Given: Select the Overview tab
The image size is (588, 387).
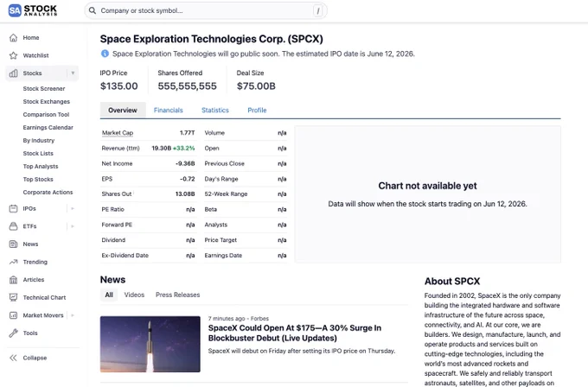Looking at the screenshot, I should (123, 111).
